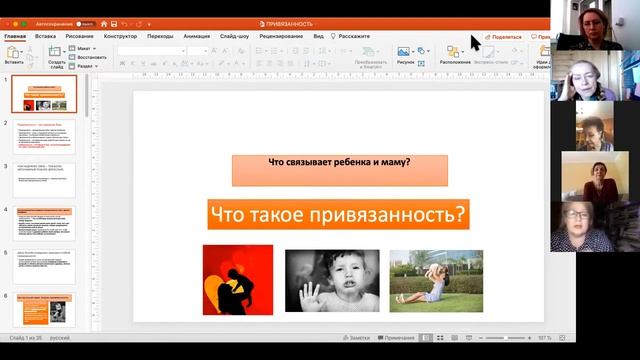Screen dimensions: 640x360
Task: Click the Redo arrow icon
Action: 139,24
